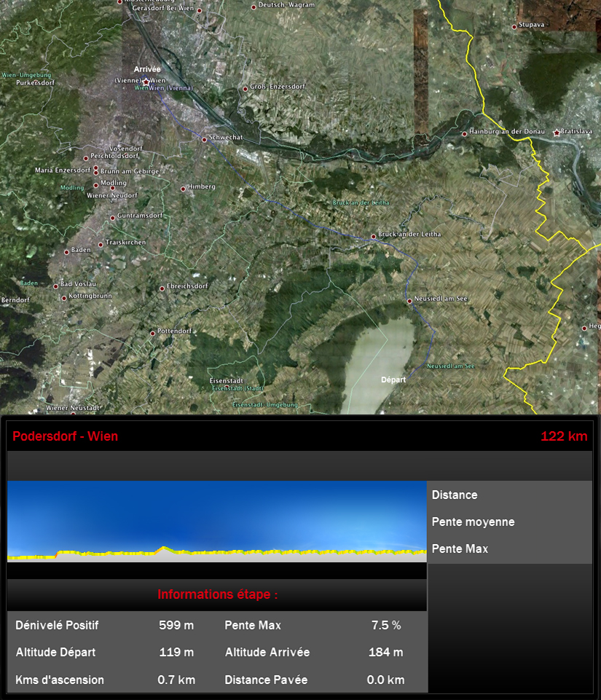Click the Deutsch-Wagram marker dot

coord(254,7)
